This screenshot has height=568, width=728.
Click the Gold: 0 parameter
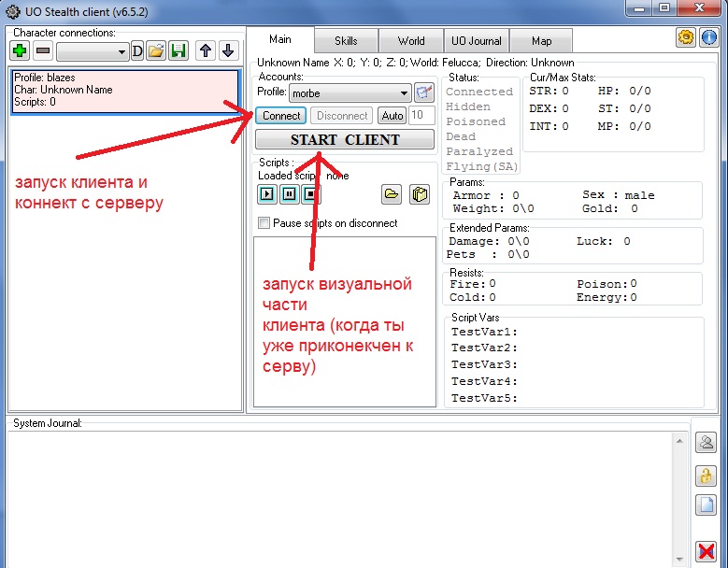pos(610,209)
